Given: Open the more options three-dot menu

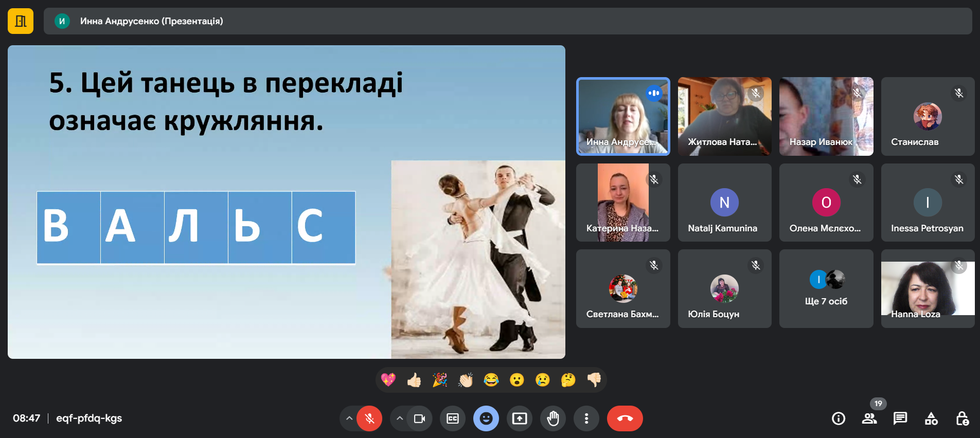Looking at the screenshot, I should point(586,418).
